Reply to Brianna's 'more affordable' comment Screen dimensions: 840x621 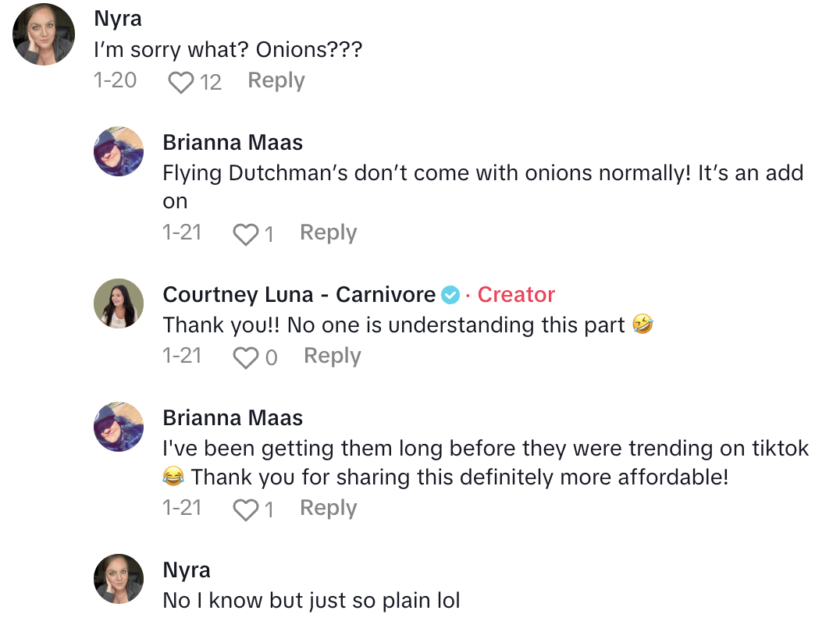point(328,508)
